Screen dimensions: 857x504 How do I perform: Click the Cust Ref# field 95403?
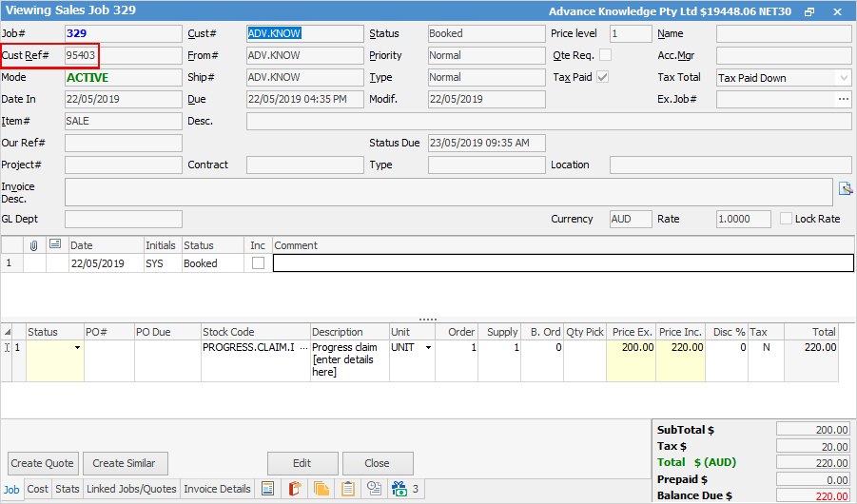click(124, 55)
